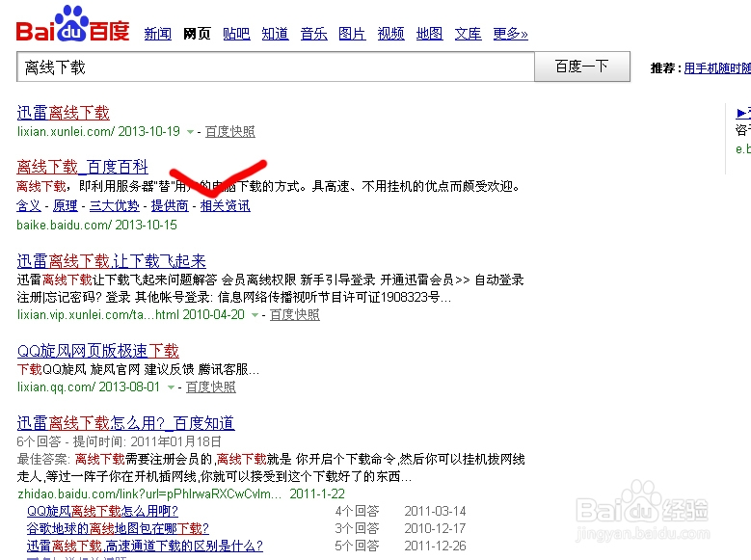Screen dimensions: 751x560
Task: Open 百度快照 for lixian.qq.com result
Action: click(211, 387)
